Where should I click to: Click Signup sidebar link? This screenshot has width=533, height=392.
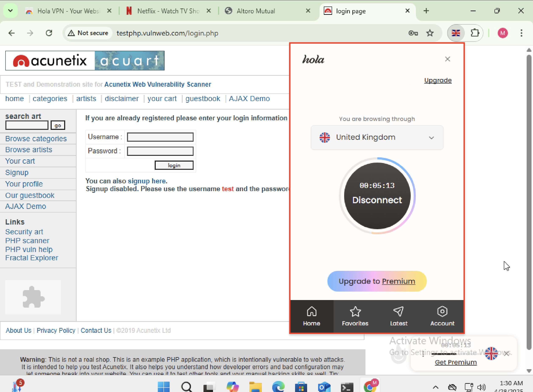tap(17, 173)
